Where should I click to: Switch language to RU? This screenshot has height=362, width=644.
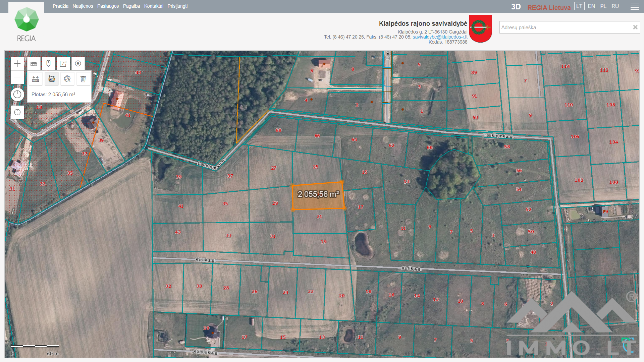click(615, 6)
